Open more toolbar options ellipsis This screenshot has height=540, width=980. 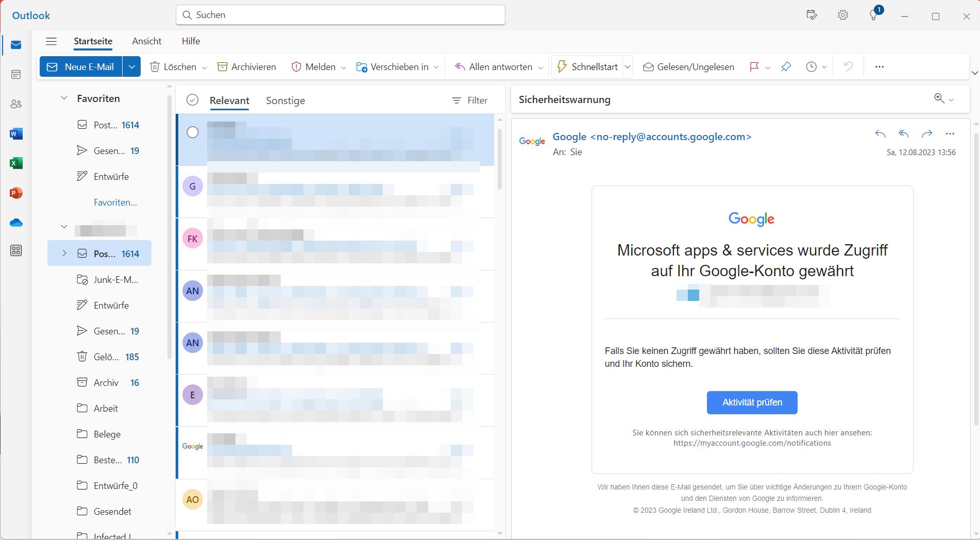(x=880, y=67)
